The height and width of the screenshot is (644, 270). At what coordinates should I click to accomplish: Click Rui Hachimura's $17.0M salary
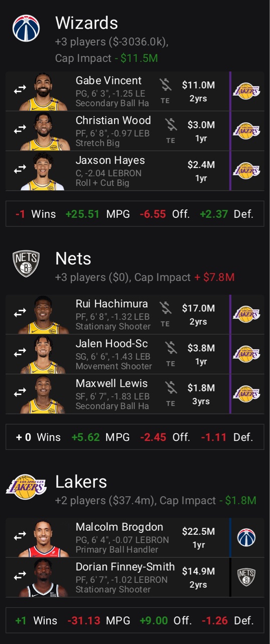click(x=198, y=308)
